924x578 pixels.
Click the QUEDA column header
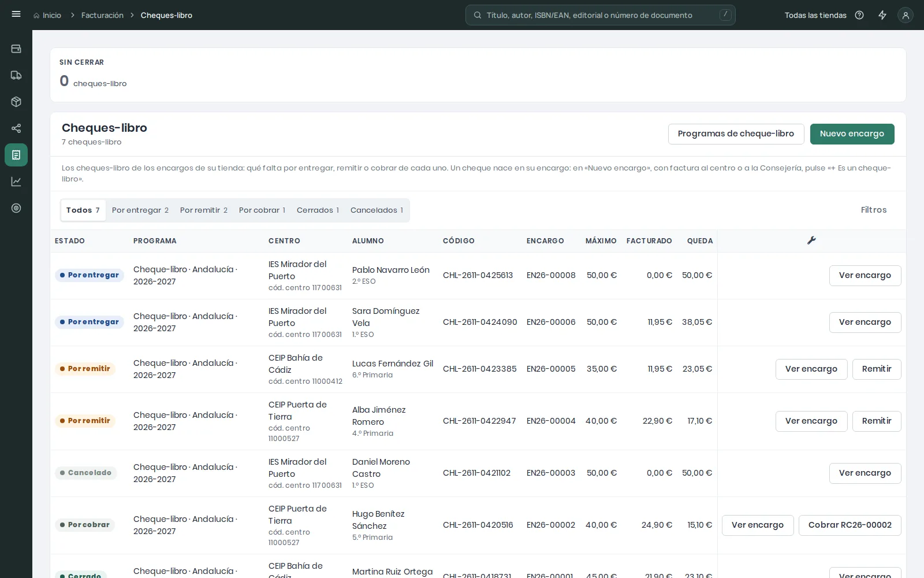tap(700, 241)
